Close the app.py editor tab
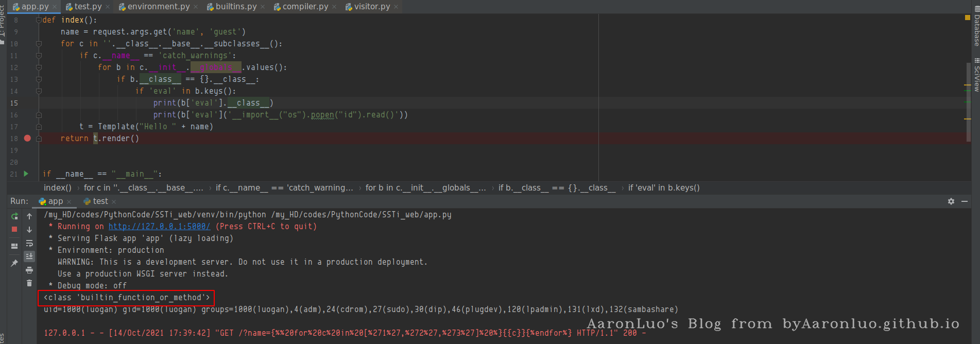This screenshot has height=344, width=980. (55, 7)
